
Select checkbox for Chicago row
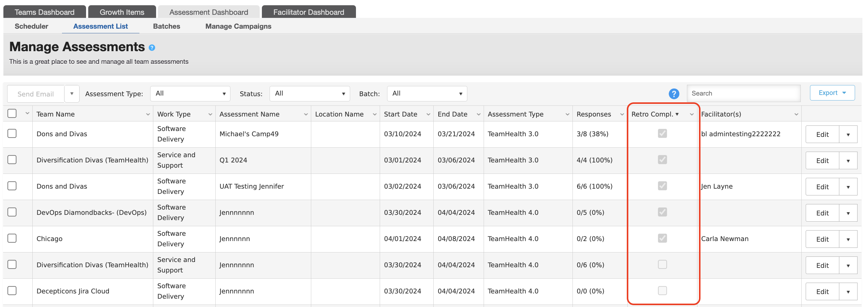[x=12, y=238]
